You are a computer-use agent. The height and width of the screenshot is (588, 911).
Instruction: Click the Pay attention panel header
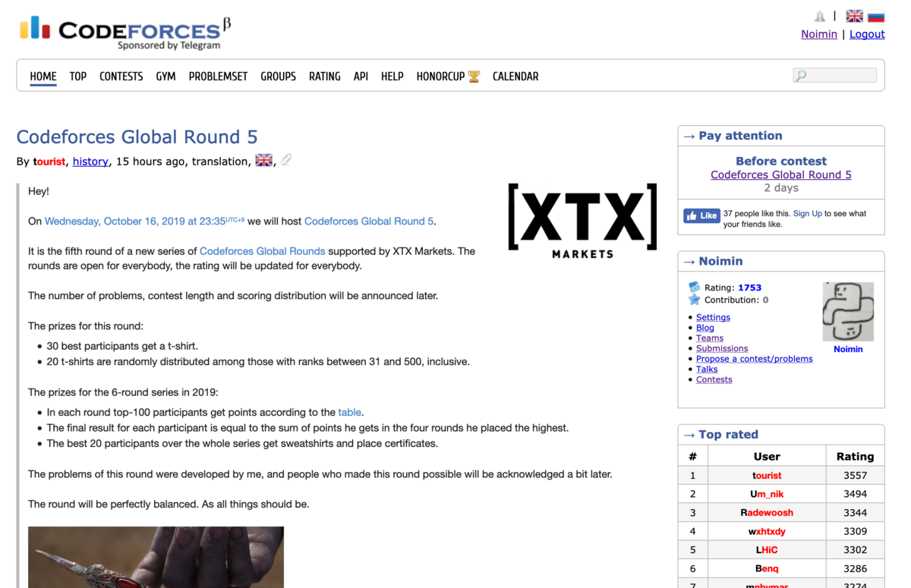[781, 136]
